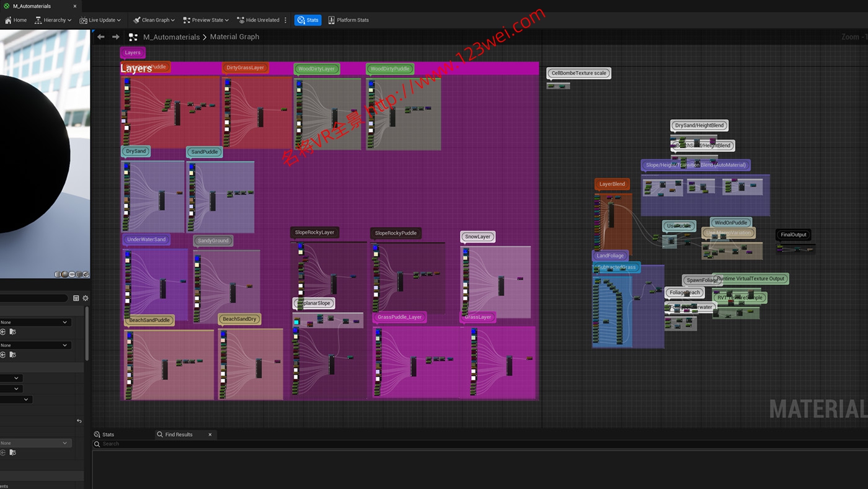Viewport: 868px width, 489px height.
Task: Select the M_Automaterials editor tab
Action: click(x=32, y=6)
